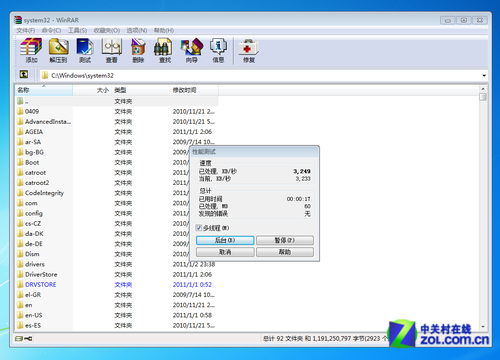The image size is (500, 360).
Task: Select the bg-BG folder row
Action: 103,152
